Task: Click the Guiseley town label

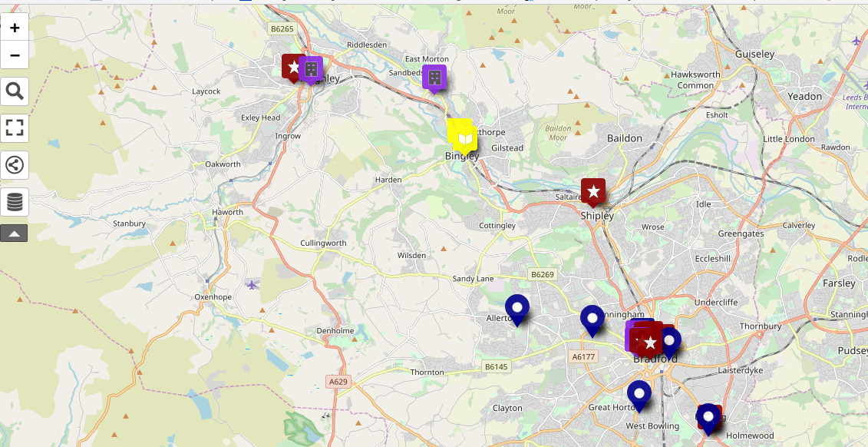Action: pos(754,55)
